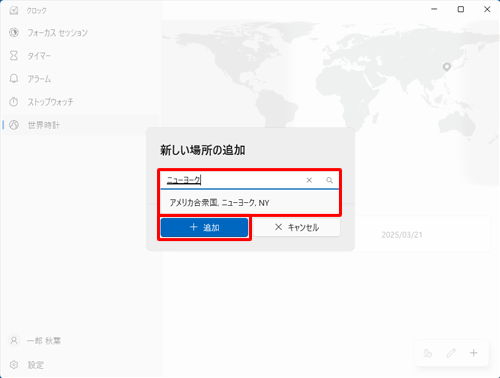Click the hourglass timer icon
Viewport: 500px width, 378px height.
coord(14,55)
